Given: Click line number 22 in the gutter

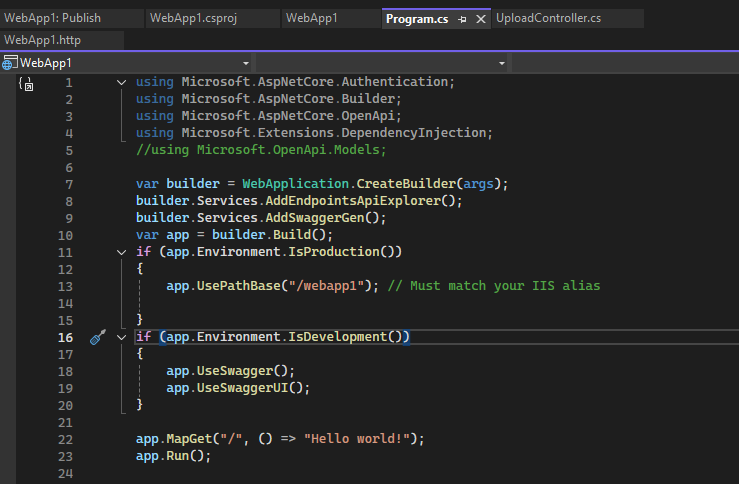Looking at the screenshot, I should 66,440.
